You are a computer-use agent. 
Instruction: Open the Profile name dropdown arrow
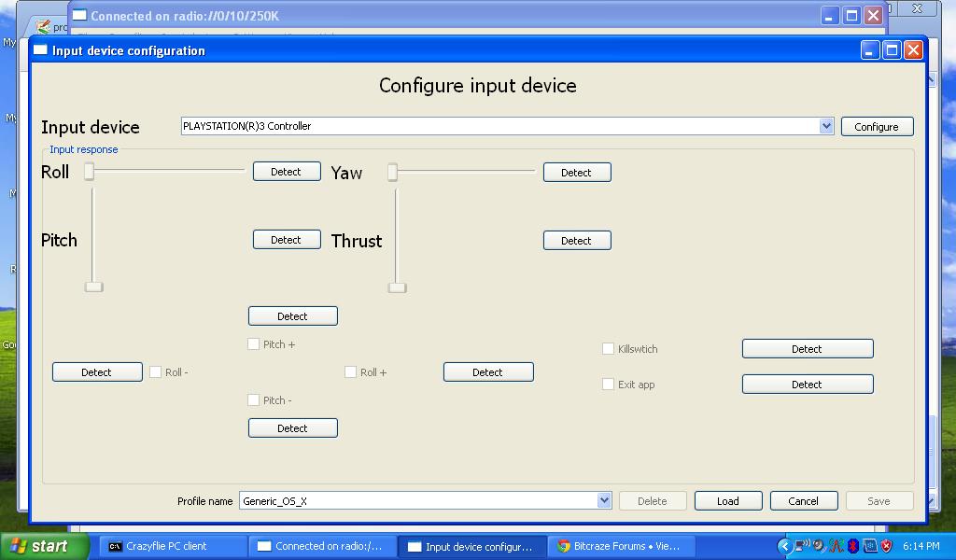(604, 501)
